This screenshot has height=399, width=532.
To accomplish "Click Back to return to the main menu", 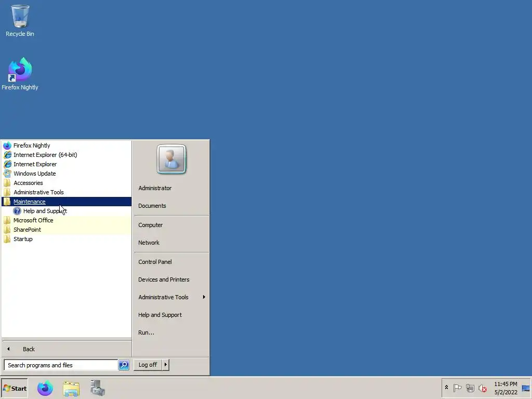I will 66,349.
